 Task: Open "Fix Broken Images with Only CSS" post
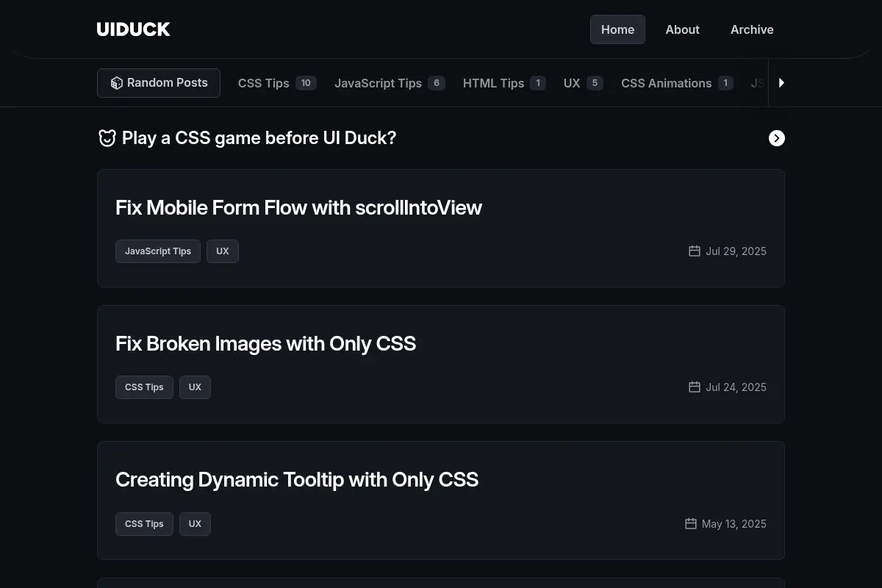pos(265,343)
